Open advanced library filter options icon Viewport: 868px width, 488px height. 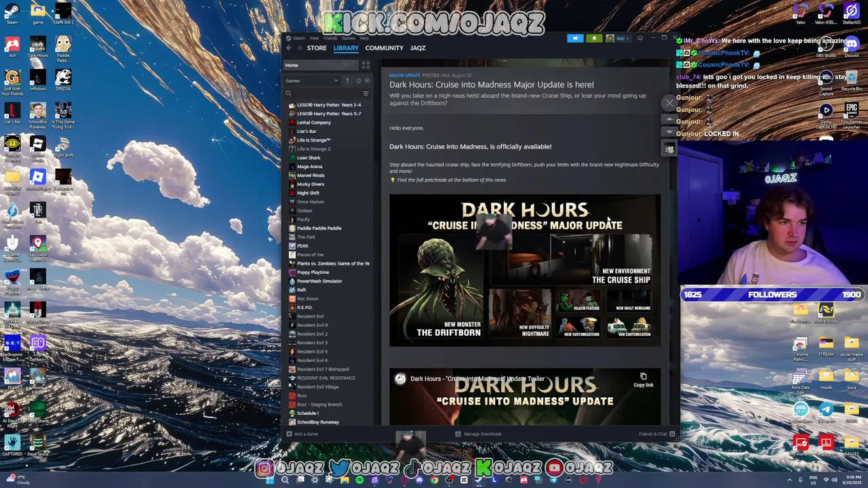(x=366, y=94)
